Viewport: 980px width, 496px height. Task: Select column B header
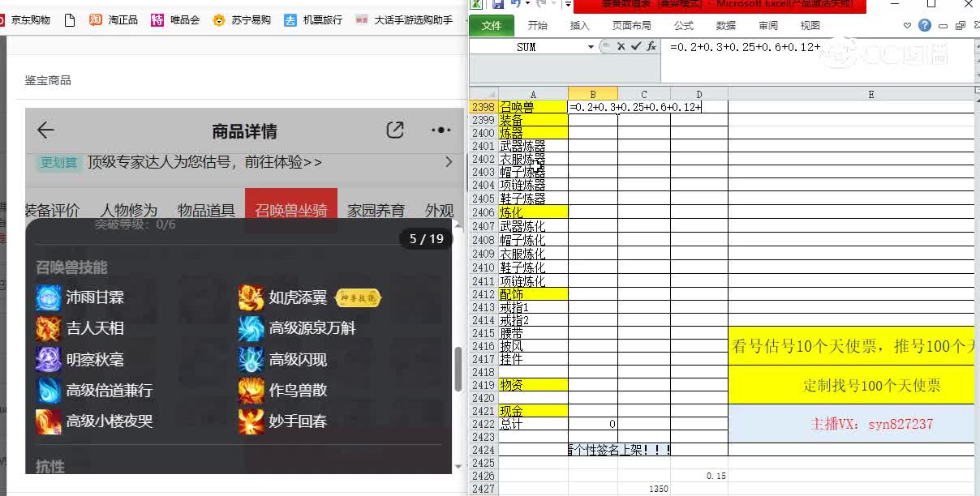(593, 95)
